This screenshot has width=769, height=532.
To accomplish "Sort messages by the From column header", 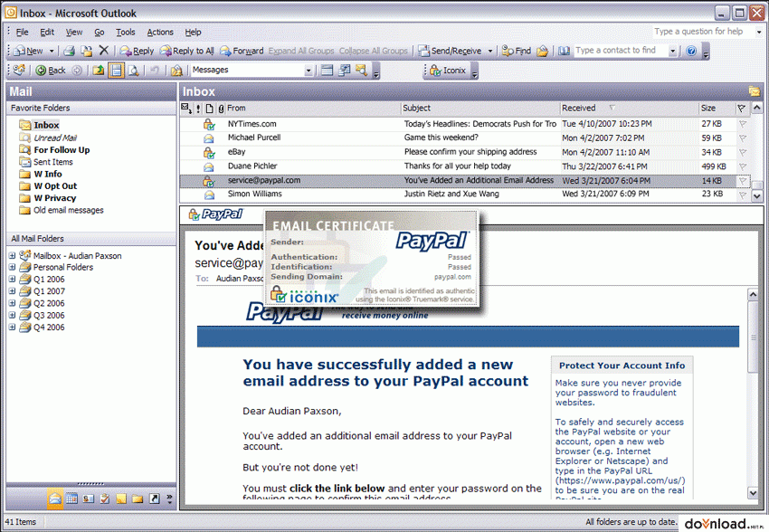I will pyautogui.click(x=313, y=109).
